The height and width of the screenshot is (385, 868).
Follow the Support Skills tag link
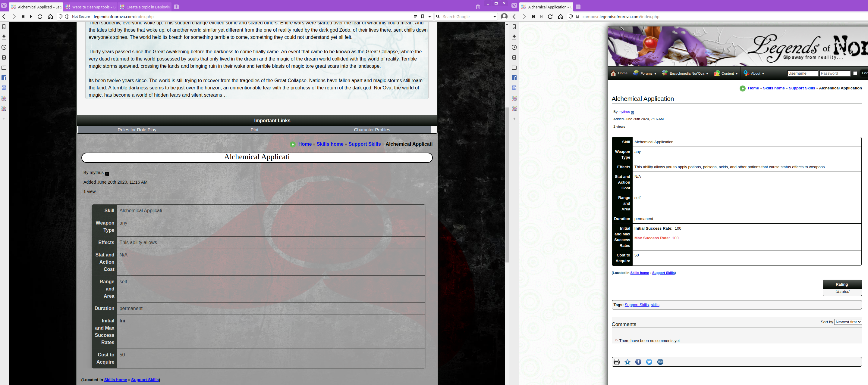tap(636, 305)
